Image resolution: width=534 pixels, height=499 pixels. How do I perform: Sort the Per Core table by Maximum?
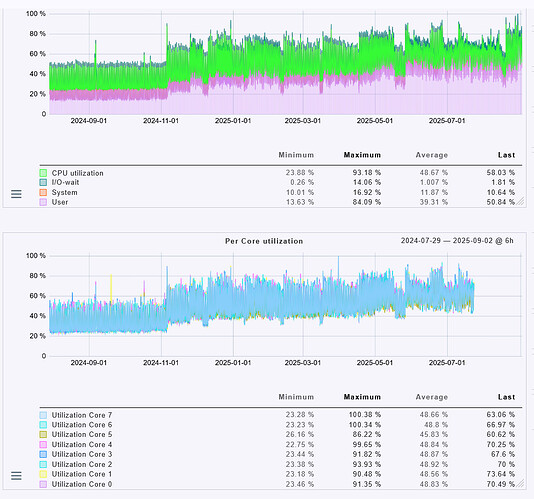(362, 397)
